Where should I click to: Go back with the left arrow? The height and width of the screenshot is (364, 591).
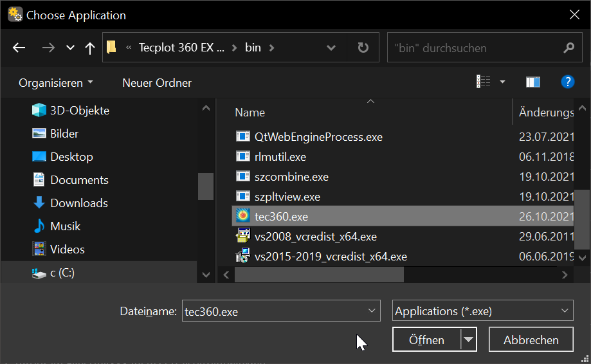click(x=19, y=48)
